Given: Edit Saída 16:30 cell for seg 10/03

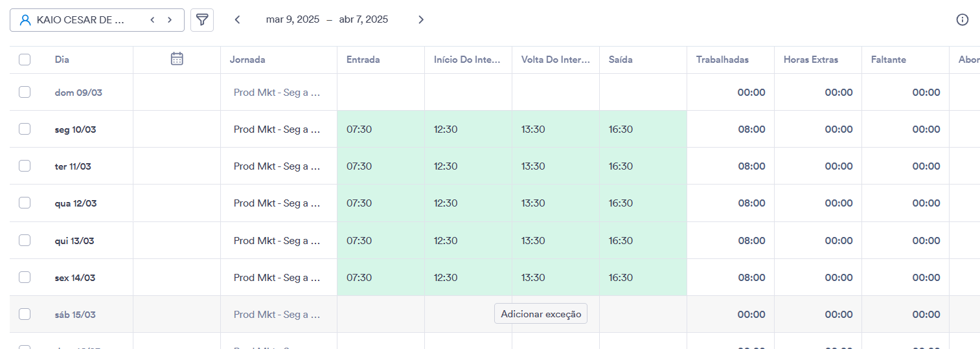Looking at the screenshot, I should (x=643, y=129).
